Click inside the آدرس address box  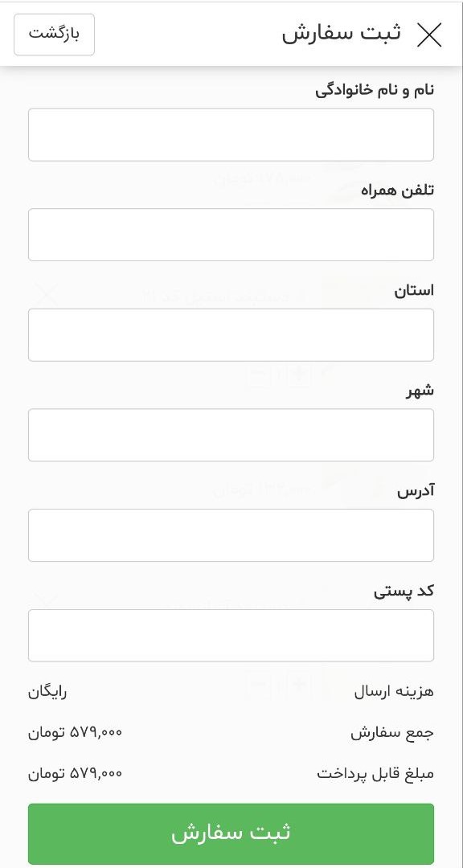[x=231, y=534]
